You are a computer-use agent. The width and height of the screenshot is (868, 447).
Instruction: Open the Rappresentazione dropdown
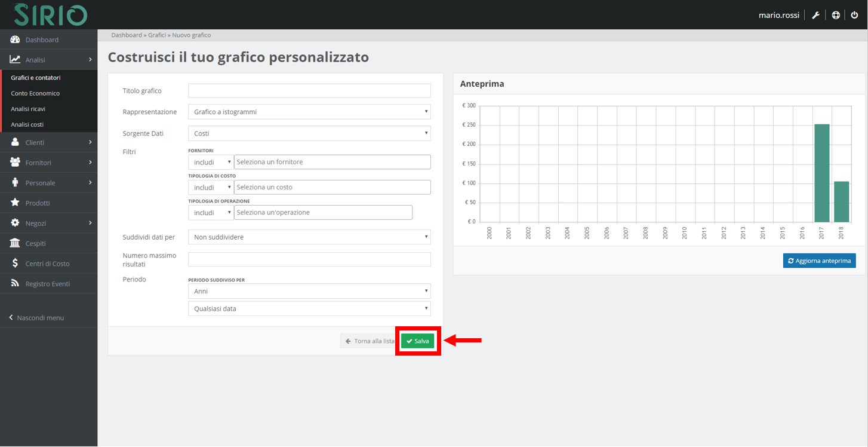point(309,112)
